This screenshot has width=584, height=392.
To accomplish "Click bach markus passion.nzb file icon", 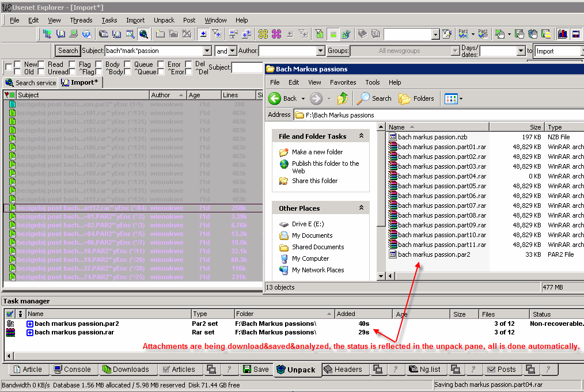I will tap(393, 137).
